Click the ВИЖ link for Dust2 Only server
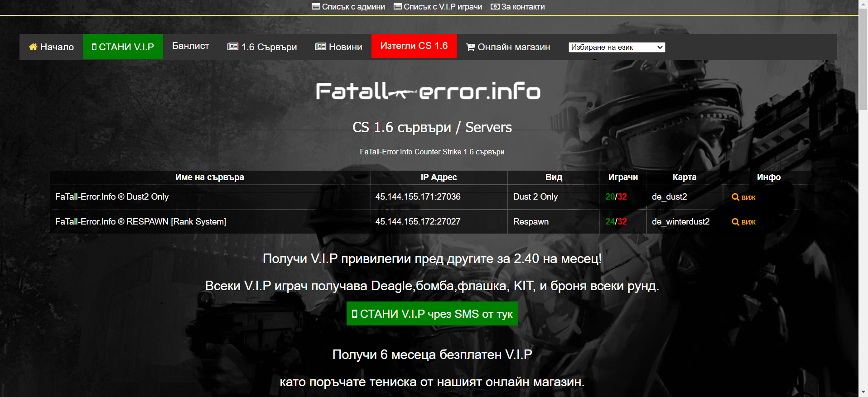This screenshot has width=868, height=397. pos(744,197)
